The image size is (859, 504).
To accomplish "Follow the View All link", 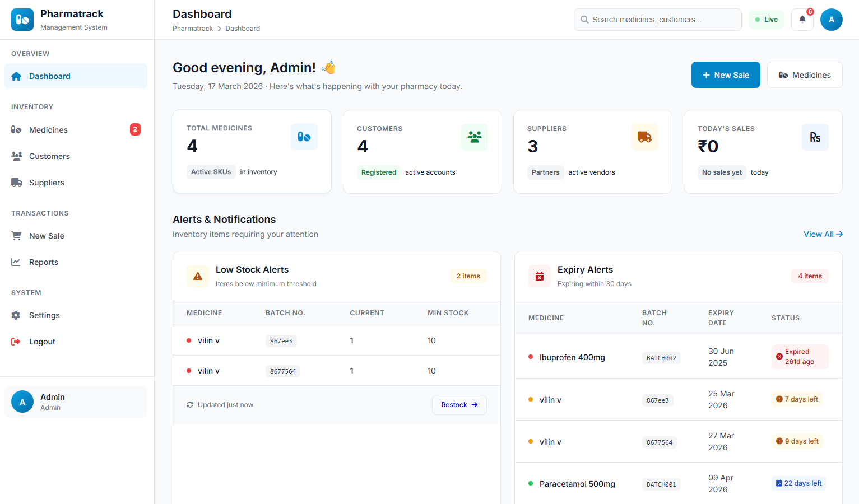I will pyautogui.click(x=823, y=234).
